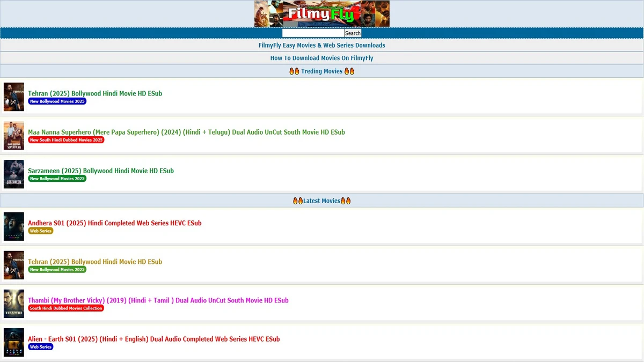Select the Andhera S01 poster thumbnail
This screenshot has width=644, height=362.
(x=14, y=226)
